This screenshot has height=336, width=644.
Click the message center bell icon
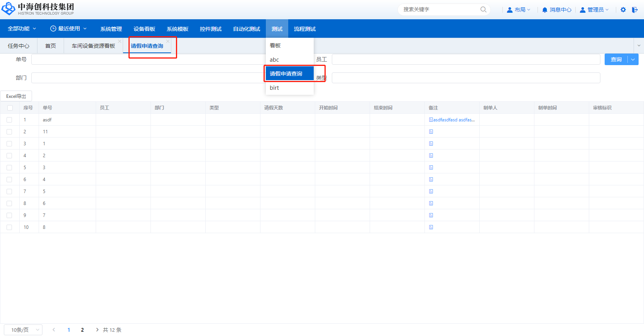pos(544,10)
